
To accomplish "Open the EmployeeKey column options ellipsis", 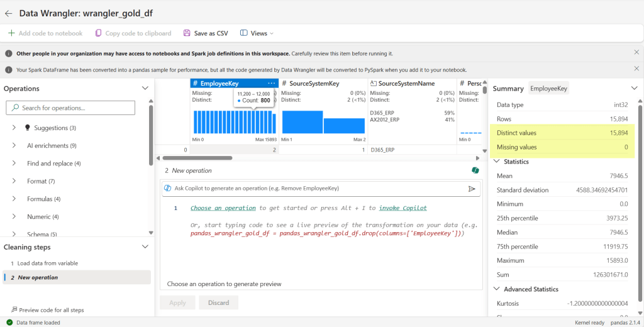I will tap(272, 84).
